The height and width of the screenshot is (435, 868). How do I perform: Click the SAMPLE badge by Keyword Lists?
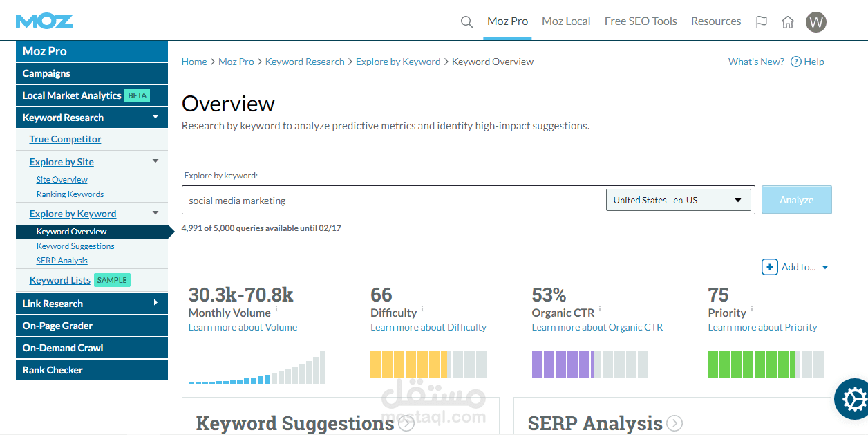[x=112, y=280]
